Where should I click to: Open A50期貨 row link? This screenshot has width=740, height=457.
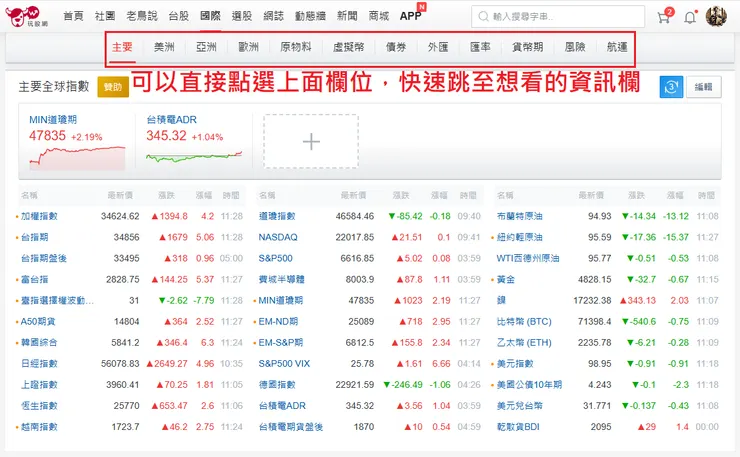coord(38,322)
